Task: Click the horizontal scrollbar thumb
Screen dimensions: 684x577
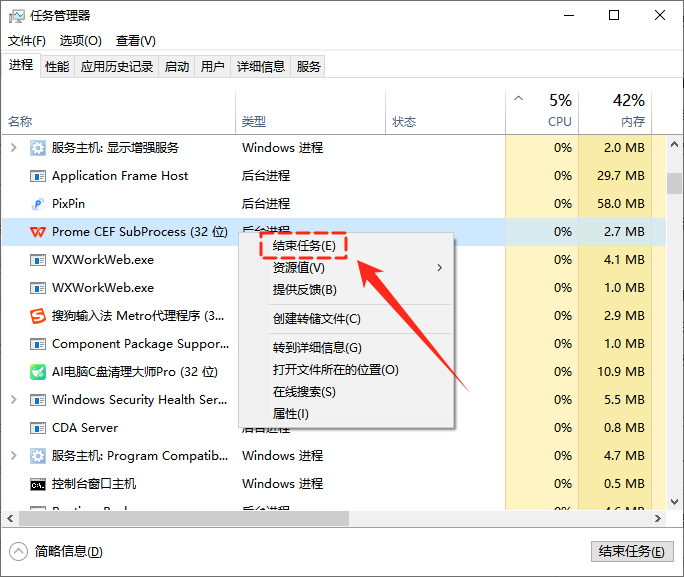Action: (x=184, y=519)
